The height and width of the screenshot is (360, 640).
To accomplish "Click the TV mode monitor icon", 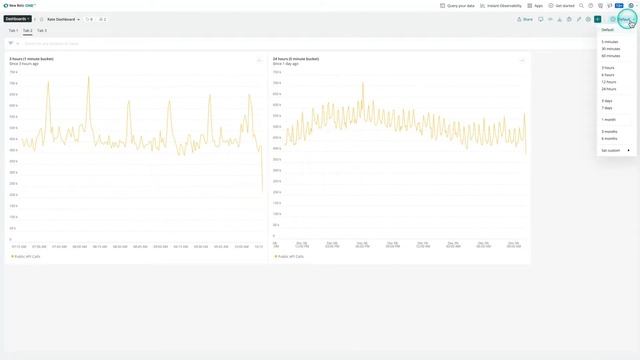I will tap(540, 19).
